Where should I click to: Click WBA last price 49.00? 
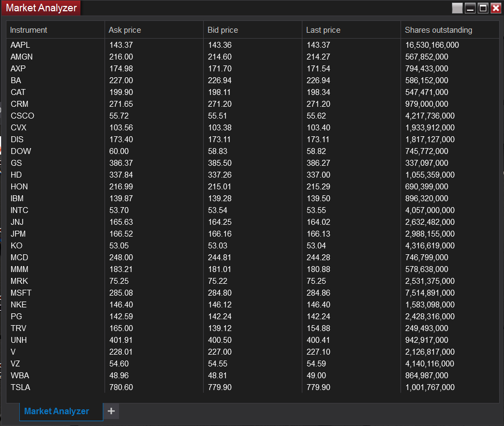click(316, 376)
